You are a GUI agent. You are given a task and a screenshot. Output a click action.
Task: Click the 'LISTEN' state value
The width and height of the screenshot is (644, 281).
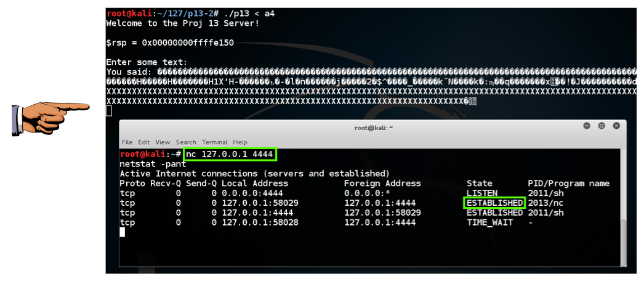[x=481, y=193]
